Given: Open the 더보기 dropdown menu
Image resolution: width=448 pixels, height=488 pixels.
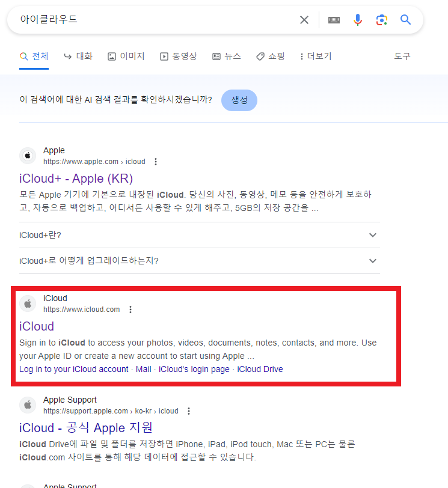Looking at the screenshot, I should (x=316, y=56).
